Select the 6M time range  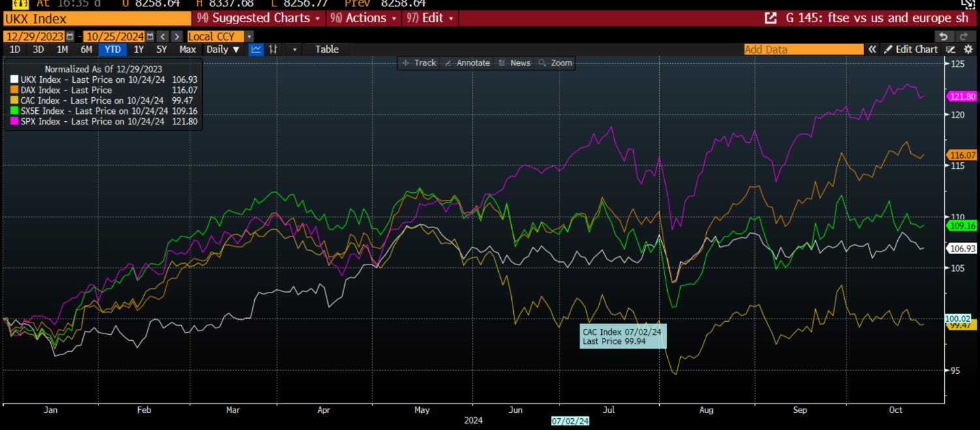(x=86, y=50)
